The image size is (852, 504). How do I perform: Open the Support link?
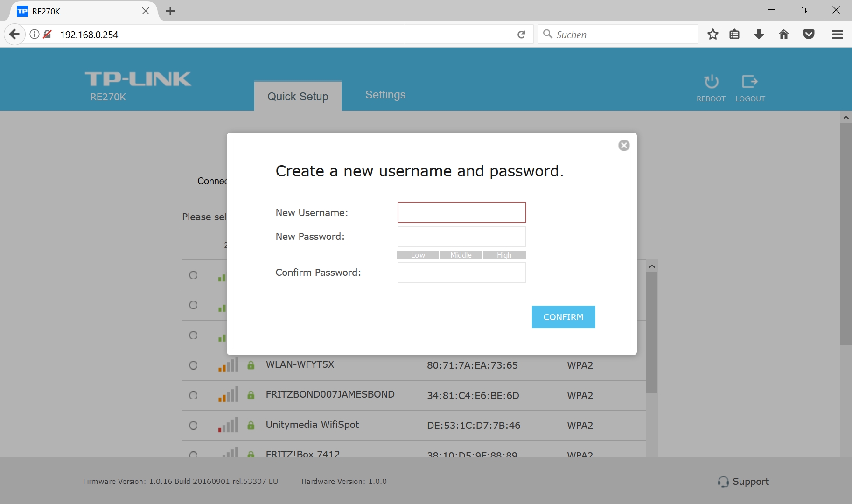(x=744, y=482)
